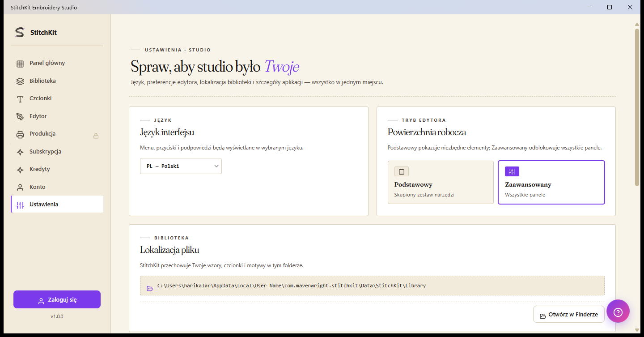This screenshot has height=337, width=644.
Task: Click the Czcionki letter T icon
Action: pyautogui.click(x=20, y=99)
